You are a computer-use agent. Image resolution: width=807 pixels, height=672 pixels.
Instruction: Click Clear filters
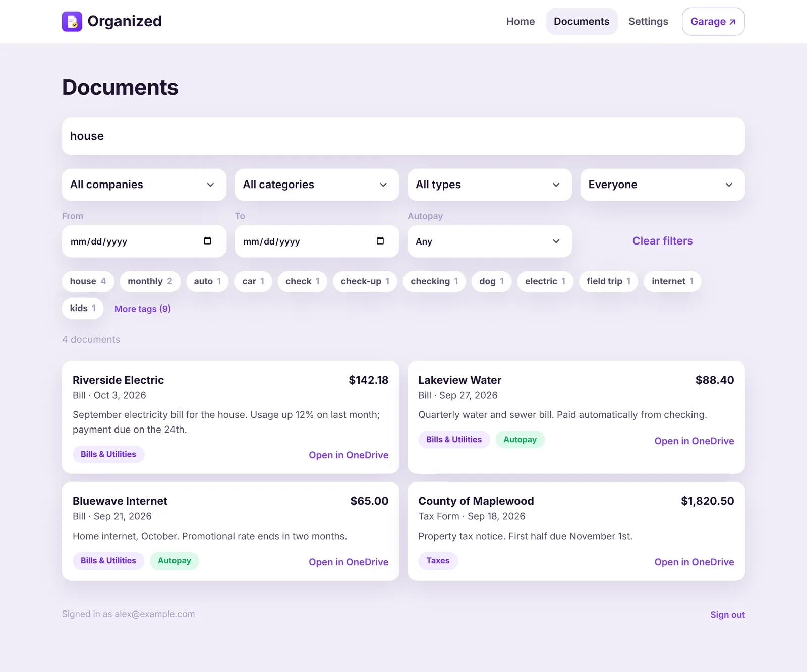(x=662, y=241)
